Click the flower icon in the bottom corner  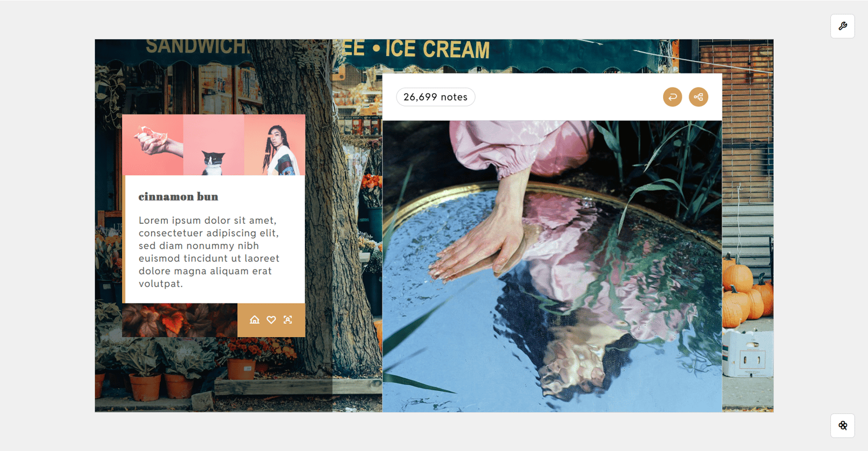pos(843,426)
